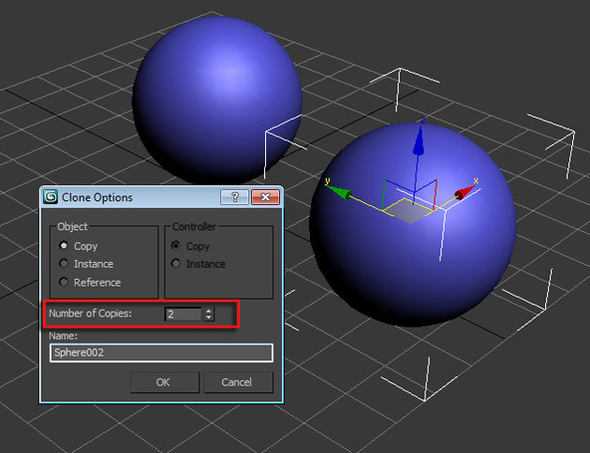Close the Clone Options dialog
Viewport: 590px width, 453px height.
point(265,197)
